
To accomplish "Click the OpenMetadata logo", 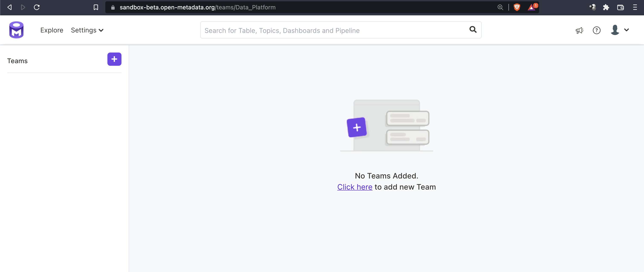I will (x=16, y=30).
